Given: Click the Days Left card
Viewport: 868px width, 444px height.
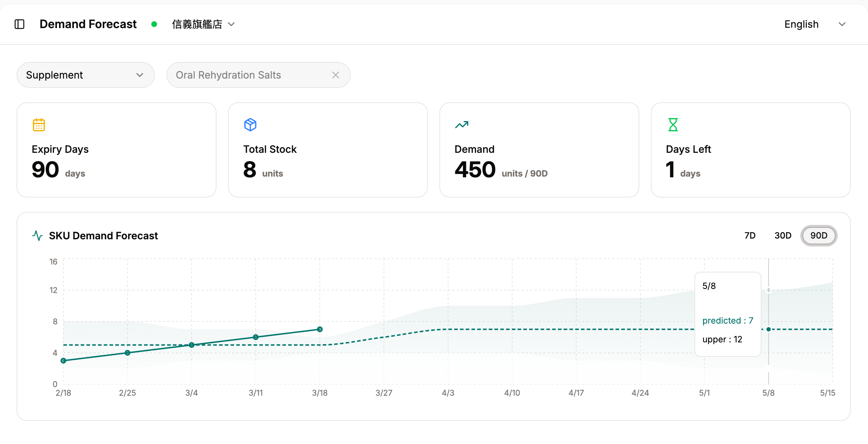Looking at the screenshot, I should point(751,150).
